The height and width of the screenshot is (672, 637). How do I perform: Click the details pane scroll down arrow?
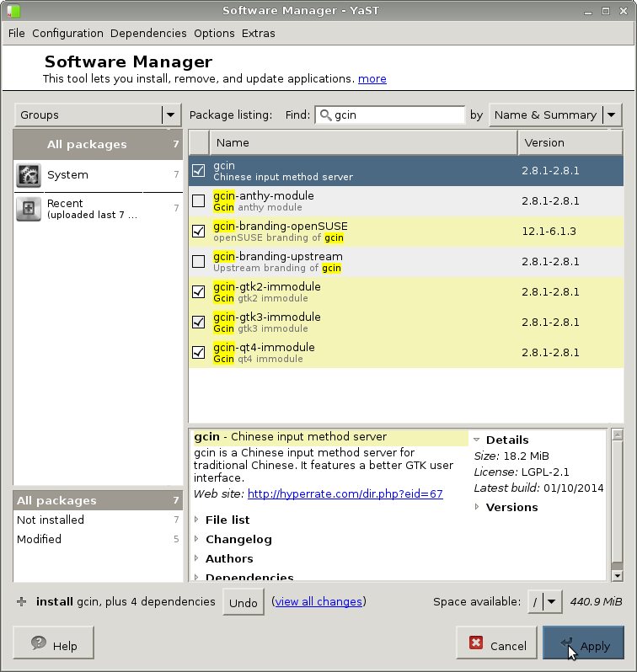[618, 576]
